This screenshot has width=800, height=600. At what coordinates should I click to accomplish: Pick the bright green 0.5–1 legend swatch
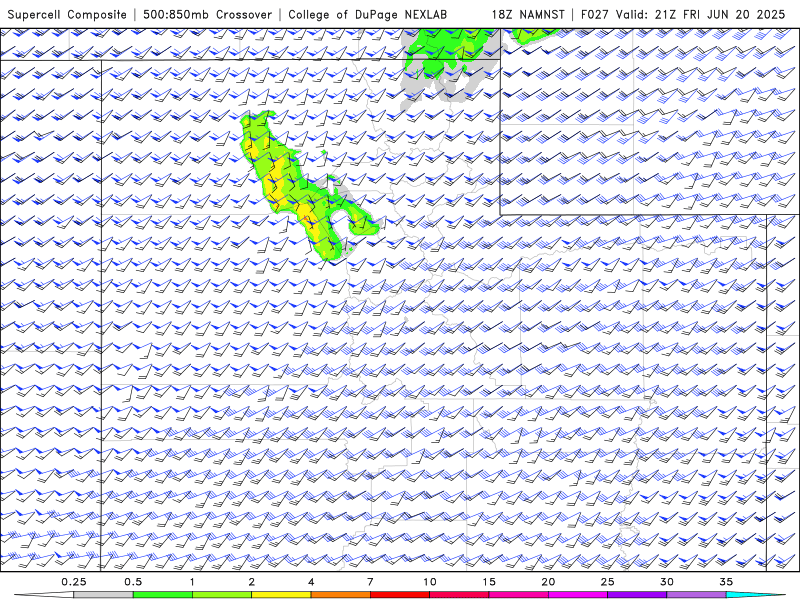[x=163, y=595]
